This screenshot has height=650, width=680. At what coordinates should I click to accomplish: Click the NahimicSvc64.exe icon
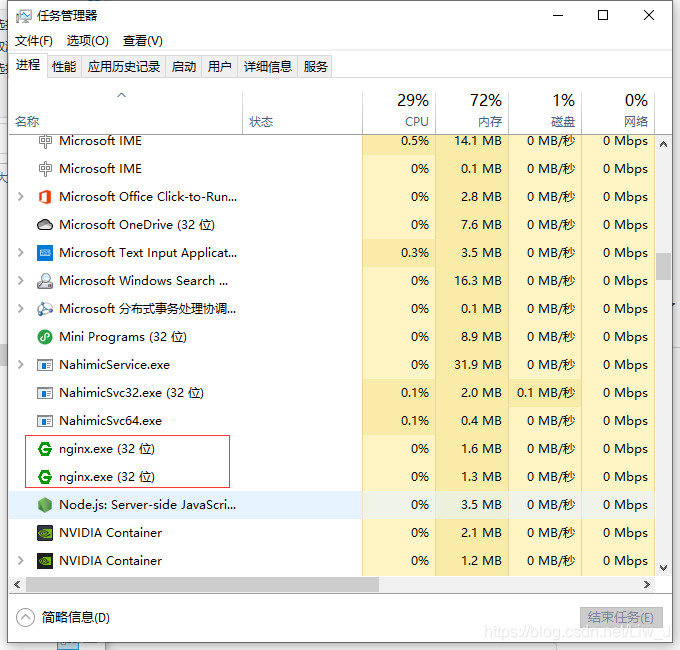pos(45,421)
